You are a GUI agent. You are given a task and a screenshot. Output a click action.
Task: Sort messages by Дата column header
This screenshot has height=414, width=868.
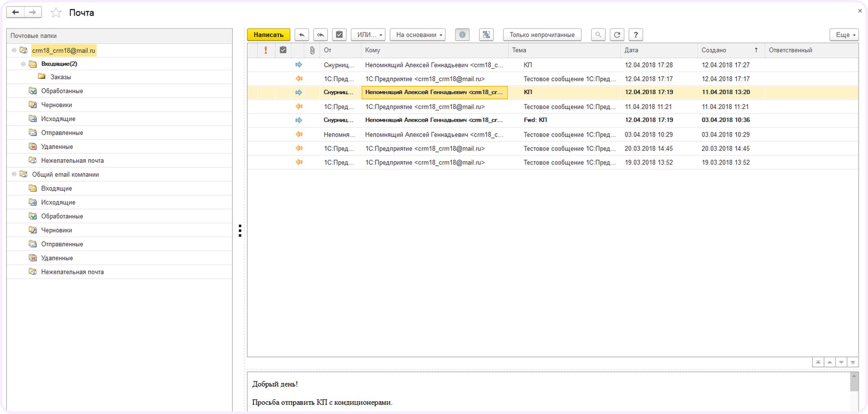click(659, 50)
